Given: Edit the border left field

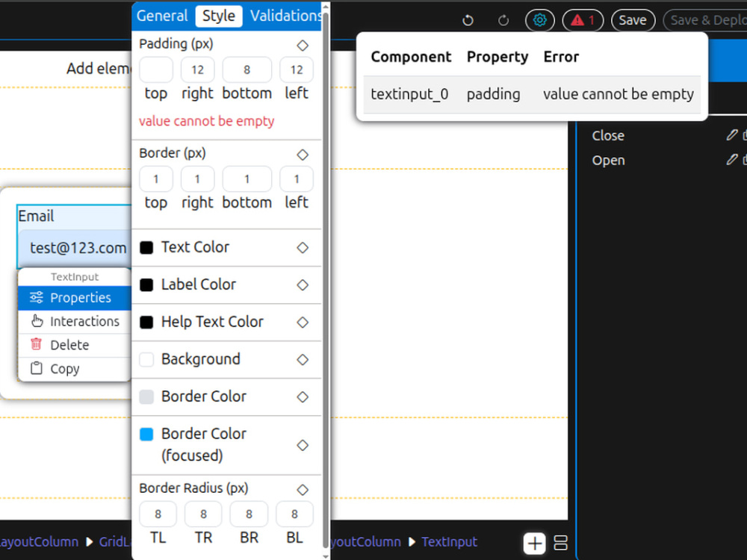Looking at the screenshot, I should [297, 179].
